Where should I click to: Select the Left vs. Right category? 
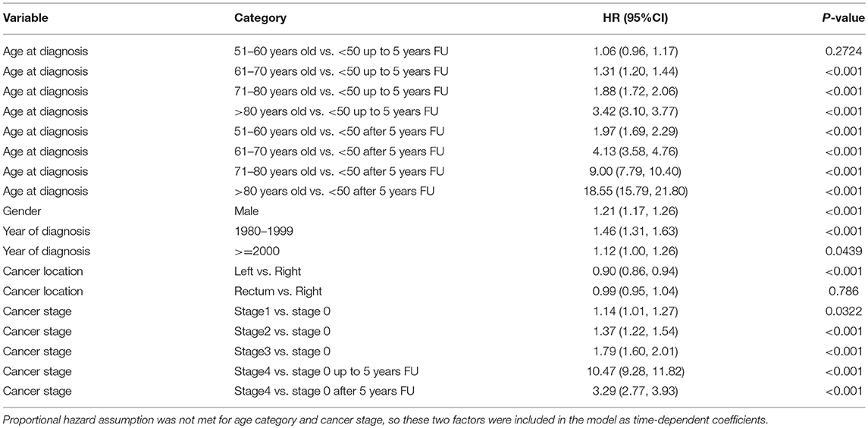coord(265,271)
